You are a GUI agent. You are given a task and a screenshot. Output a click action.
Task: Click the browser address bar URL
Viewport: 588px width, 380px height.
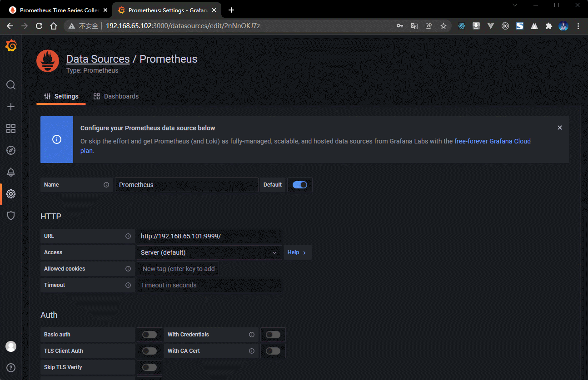(183, 26)
